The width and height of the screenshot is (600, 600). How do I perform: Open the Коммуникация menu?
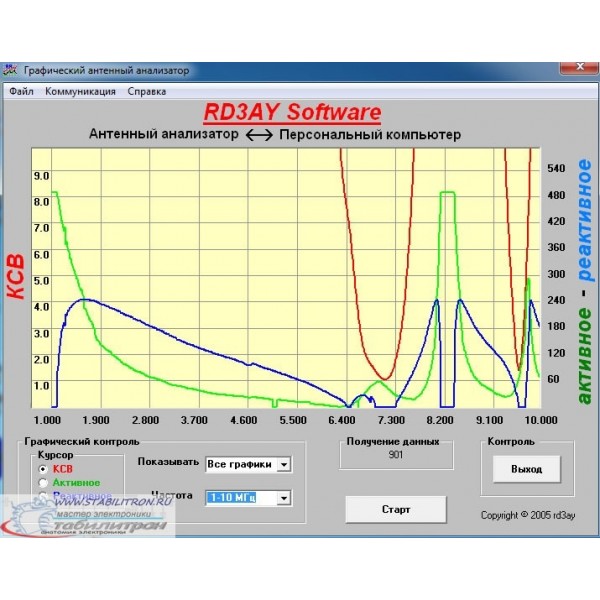[x=80, y=91]
